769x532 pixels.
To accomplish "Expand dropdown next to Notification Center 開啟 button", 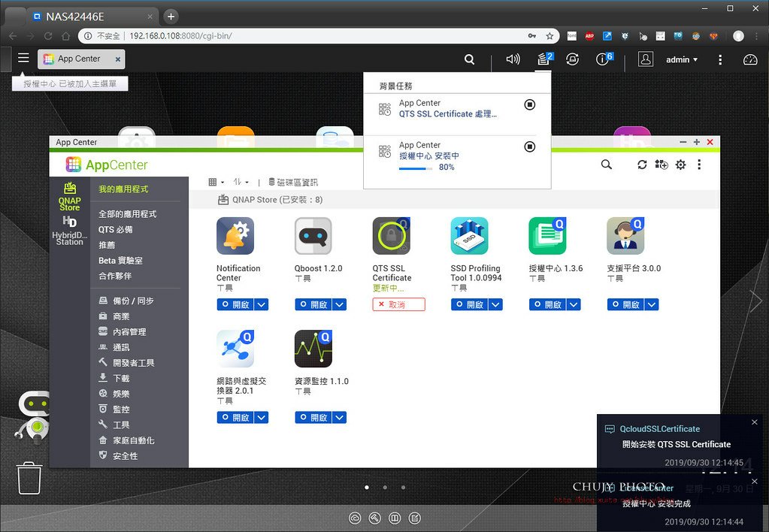I will pyautogui.click(x=262, y=304).
